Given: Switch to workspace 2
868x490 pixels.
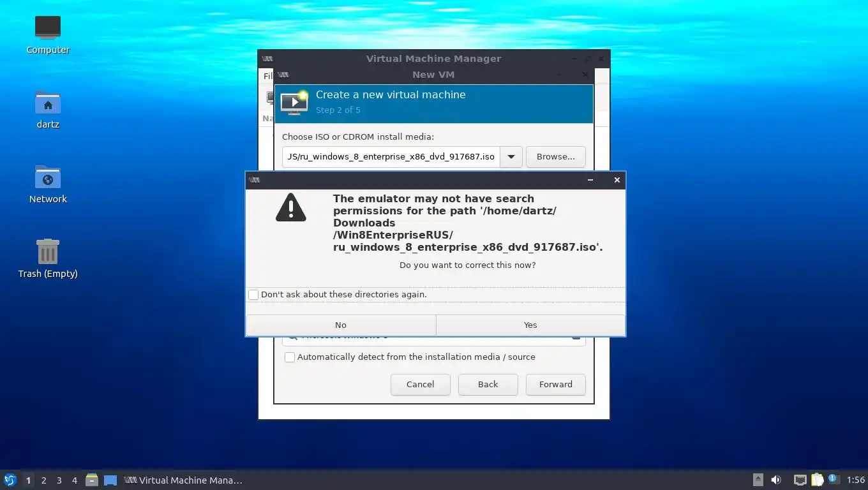Looking at the screenshot, I should (43, 480).
